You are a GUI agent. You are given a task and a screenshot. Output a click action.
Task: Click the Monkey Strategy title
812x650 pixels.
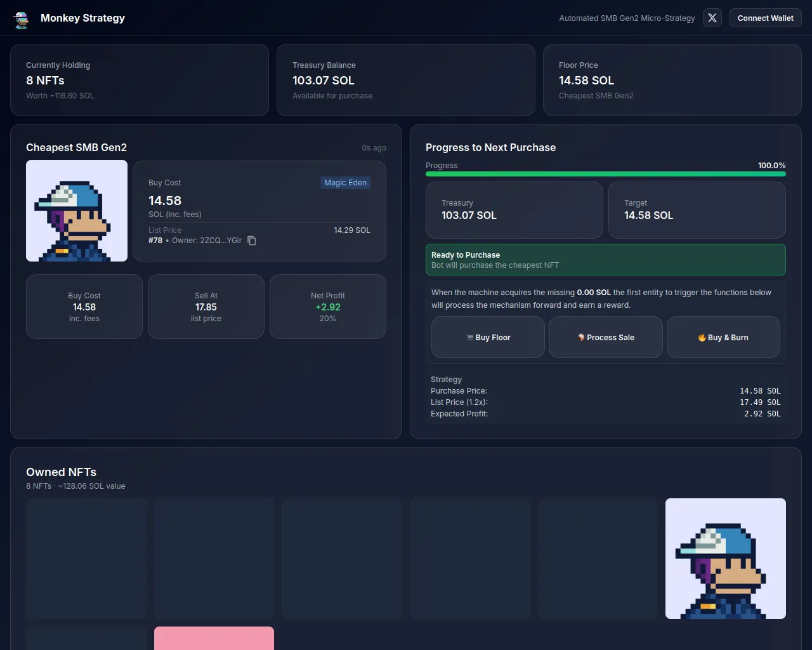[x=82, y=18]
